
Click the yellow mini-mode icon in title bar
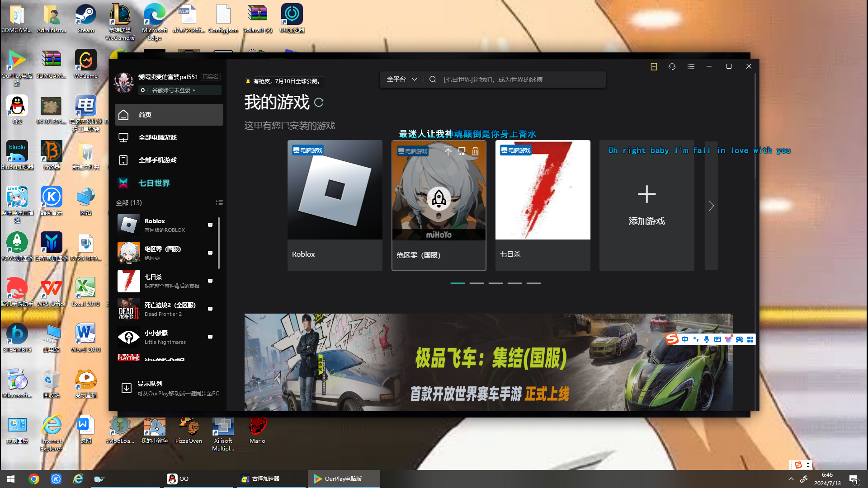coord(654,66)
